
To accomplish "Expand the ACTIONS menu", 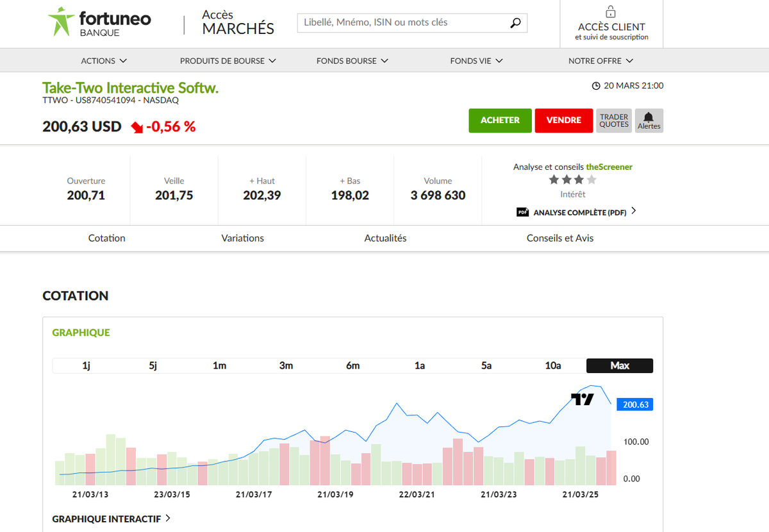I will [x=104, y=61].
